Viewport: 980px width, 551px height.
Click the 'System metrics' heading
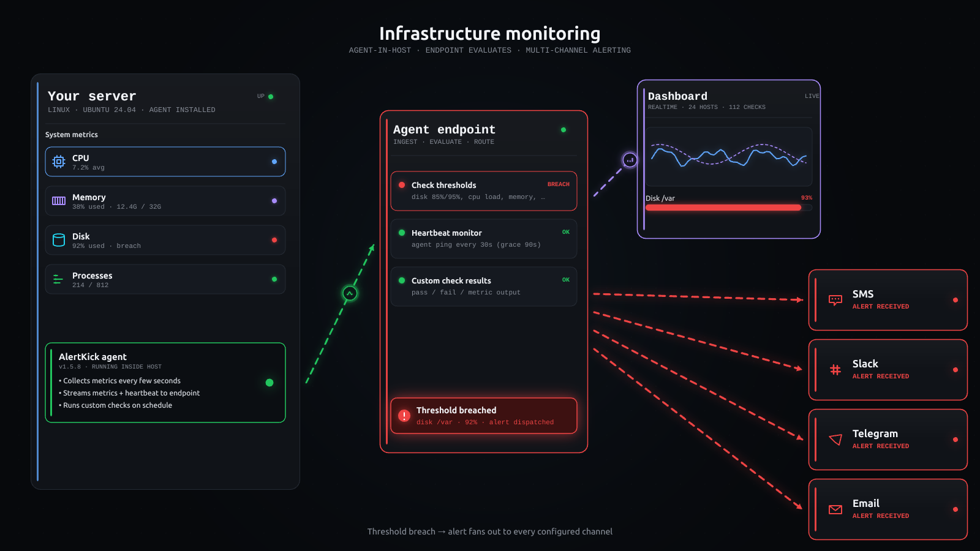tap(72, 135)
